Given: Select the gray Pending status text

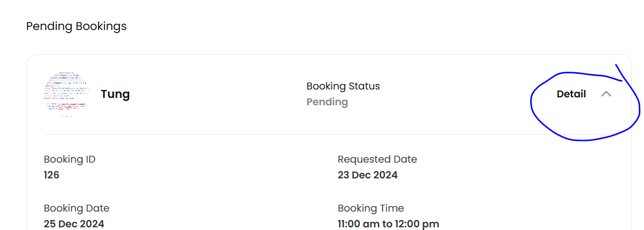Looking at the screenshot, I should point(327,102).
